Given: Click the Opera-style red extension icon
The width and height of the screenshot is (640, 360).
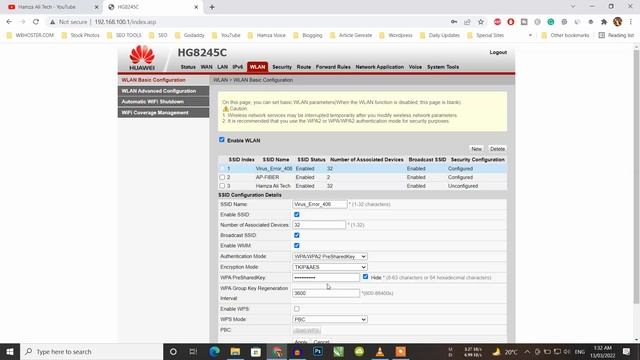Looking at the screenshot, I should 511,22.
